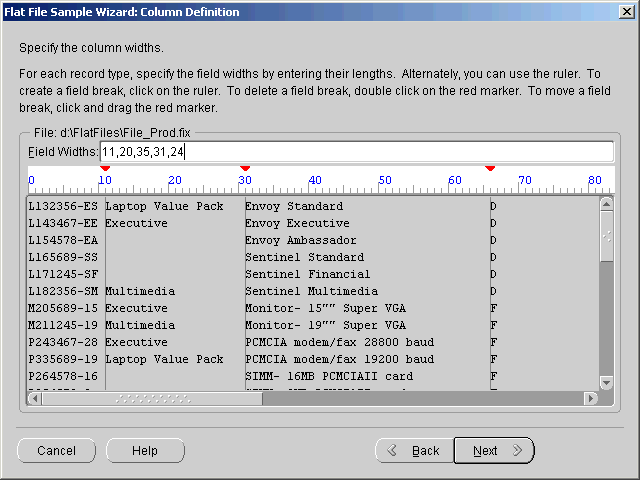Click ruler at position 70
This screenshot has width=640, height=480.
pyautogui.click(x=525, y=180)
